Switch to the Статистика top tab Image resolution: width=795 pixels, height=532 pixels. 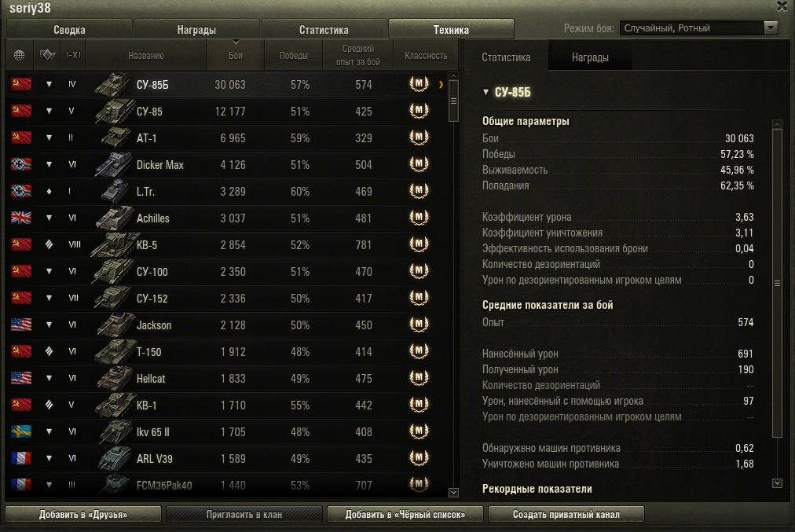coord(324,29)
